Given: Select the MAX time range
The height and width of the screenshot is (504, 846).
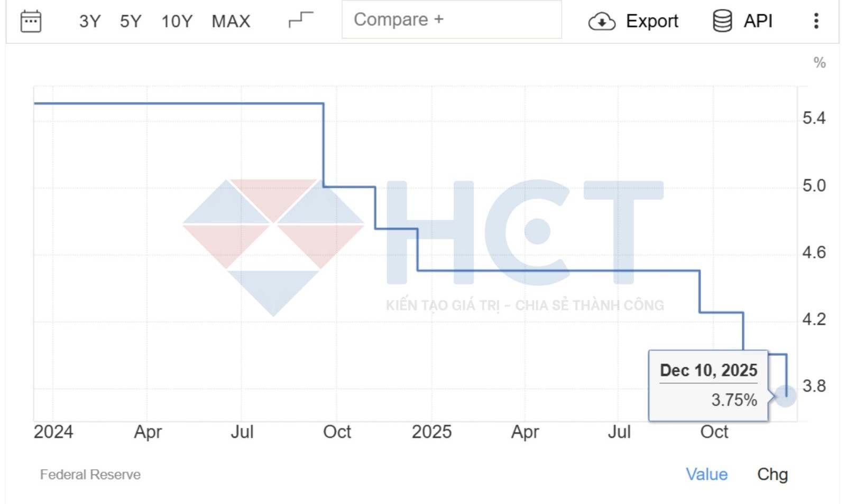Looking at the screenshot, I should pos(231,21).
